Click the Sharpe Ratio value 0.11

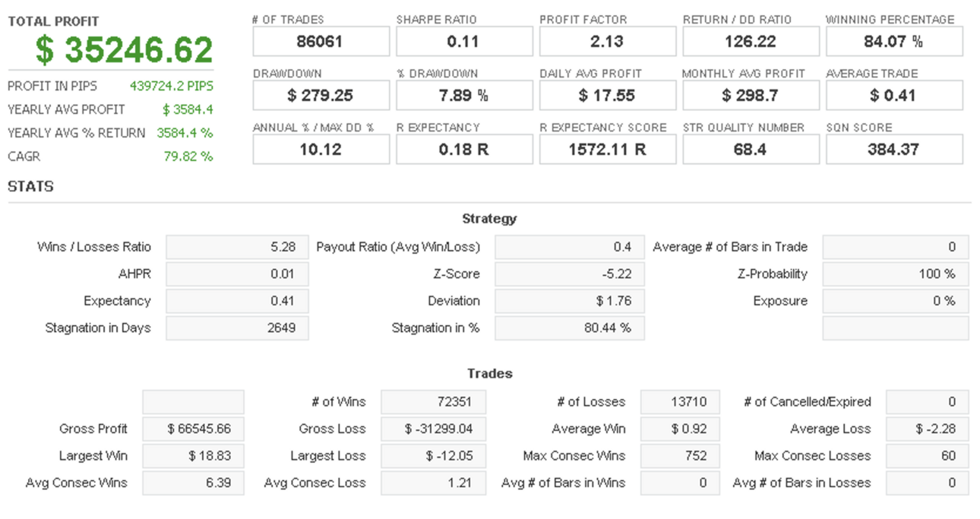[x=464, y=42]
